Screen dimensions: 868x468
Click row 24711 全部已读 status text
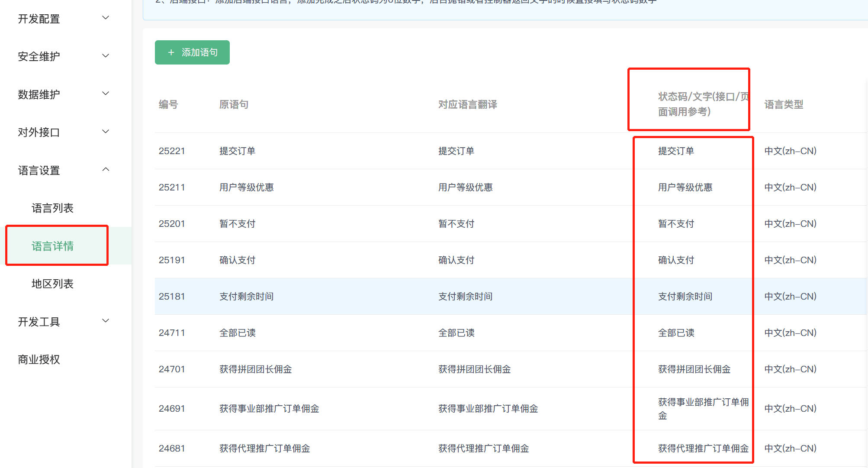(676, 333)
